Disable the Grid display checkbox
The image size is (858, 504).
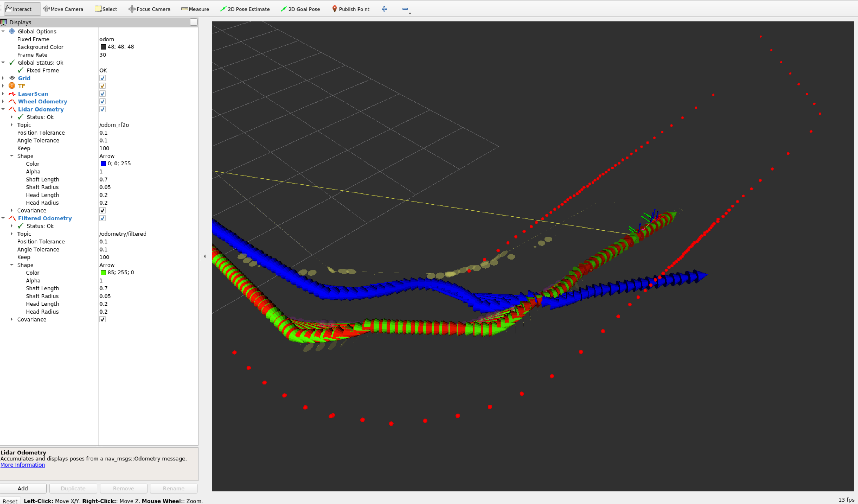pyautogui.click(x=102, y=78)
